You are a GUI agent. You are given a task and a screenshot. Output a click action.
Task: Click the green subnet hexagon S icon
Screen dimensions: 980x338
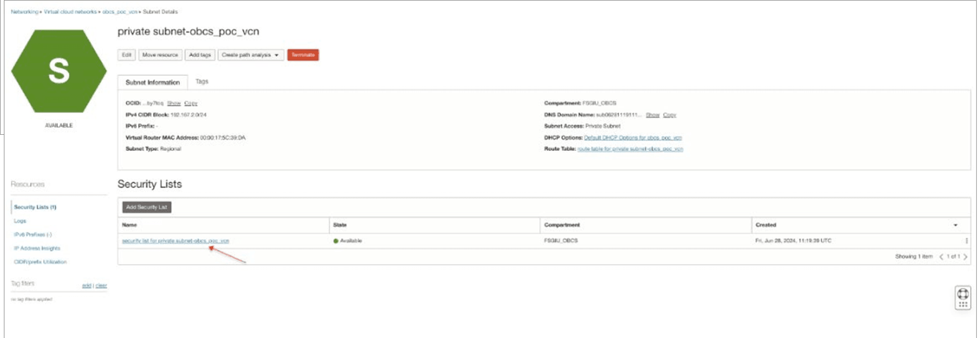59,71
